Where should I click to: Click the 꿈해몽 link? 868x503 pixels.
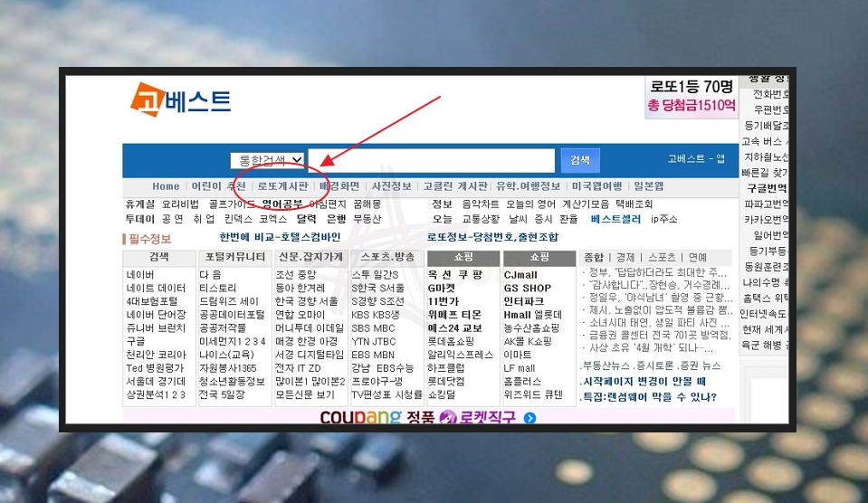367,204
